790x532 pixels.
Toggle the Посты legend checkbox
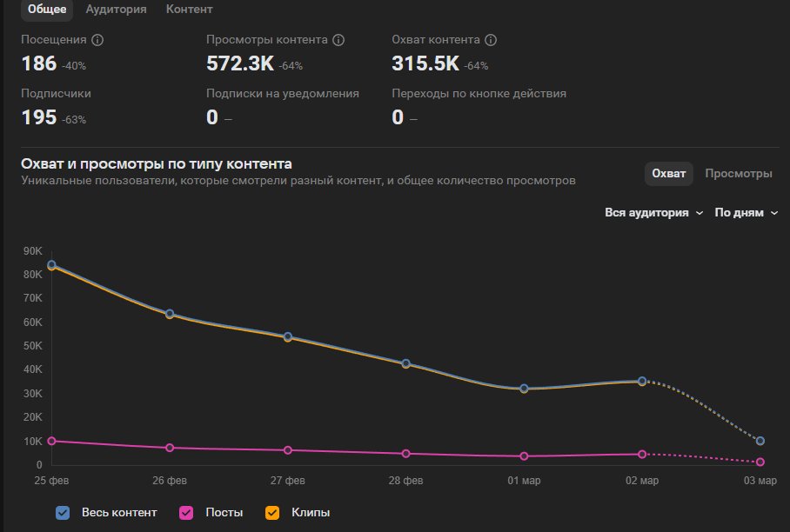pos(185,513)
